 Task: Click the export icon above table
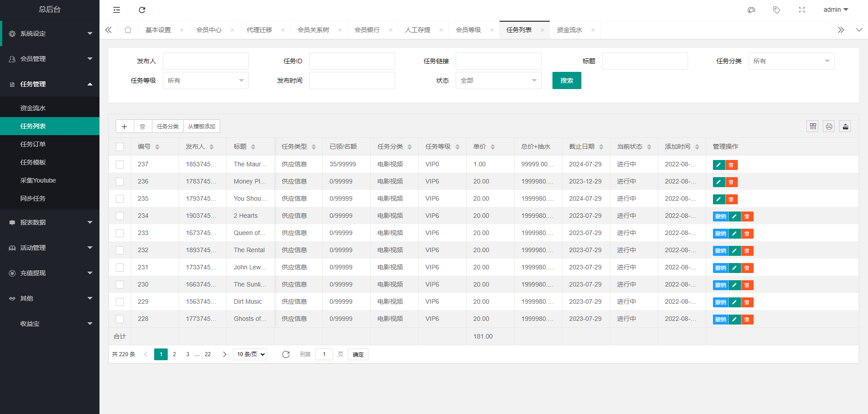point(845,127)
